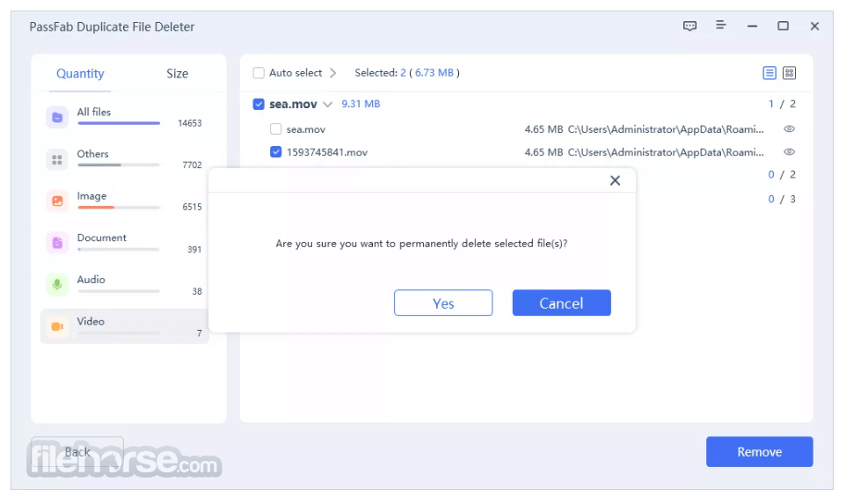Switch to the Size tab
This screenshot has height=504, width=846.
[177, 73]
